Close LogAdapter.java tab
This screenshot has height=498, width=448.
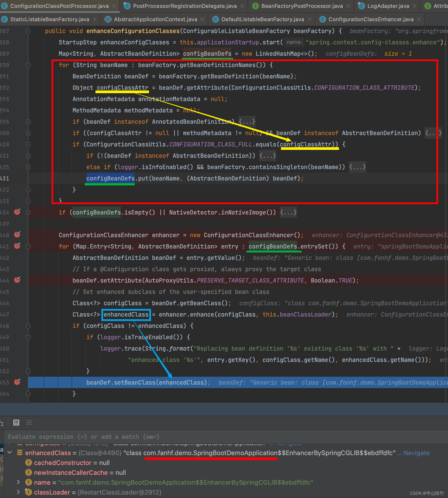(x=414, y=6)
